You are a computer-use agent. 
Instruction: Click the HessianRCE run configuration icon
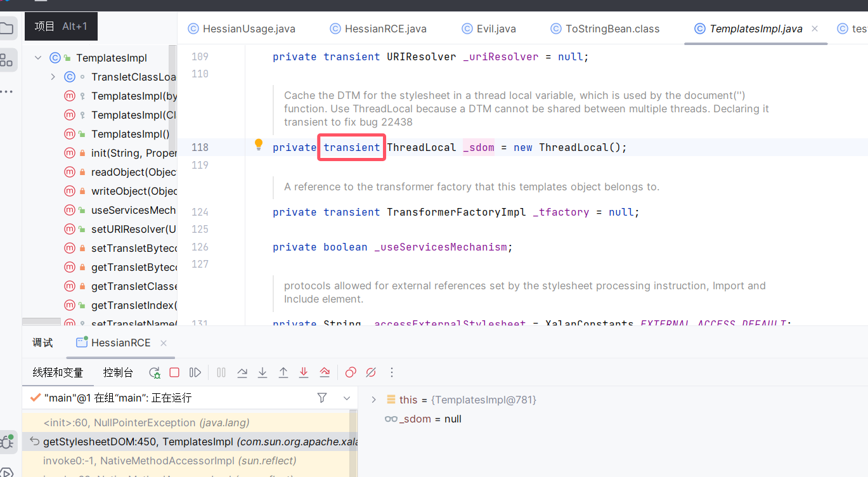tap(81, 343)
